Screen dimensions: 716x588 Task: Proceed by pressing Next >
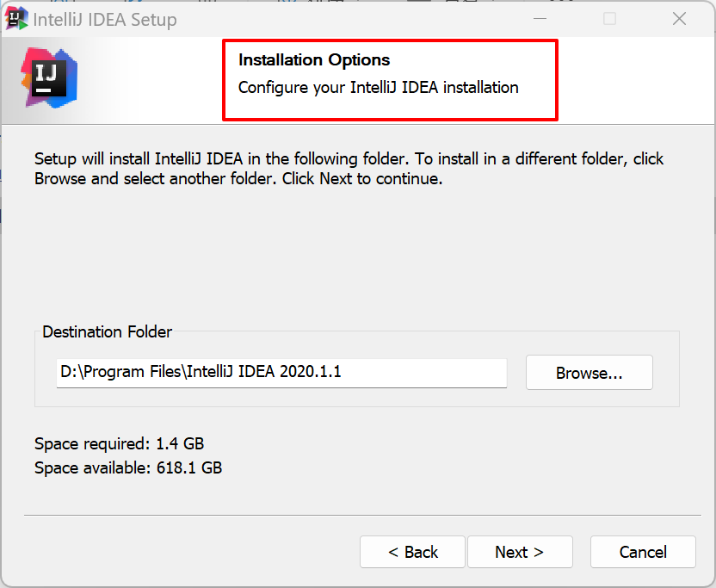pos(519,552)
